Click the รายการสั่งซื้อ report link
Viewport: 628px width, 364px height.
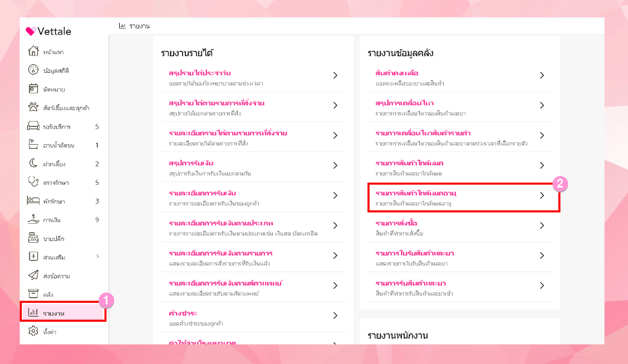coord(396,223)
